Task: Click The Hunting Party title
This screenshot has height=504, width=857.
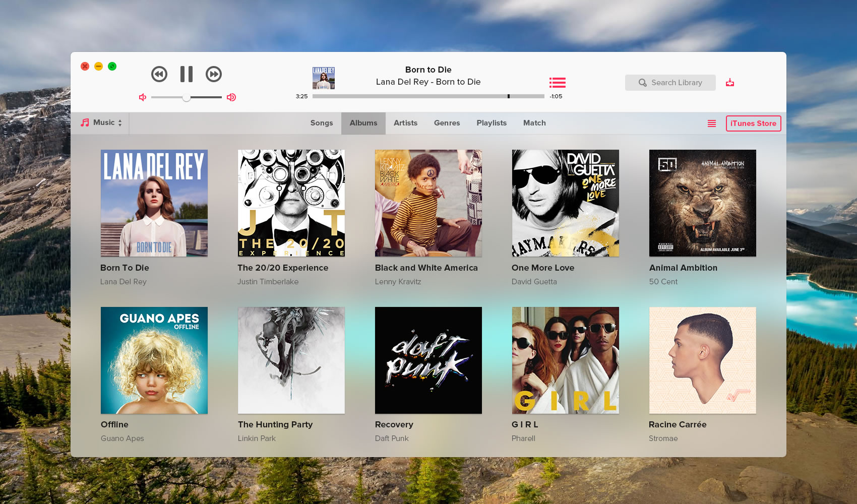Action: tap(275, 424)
